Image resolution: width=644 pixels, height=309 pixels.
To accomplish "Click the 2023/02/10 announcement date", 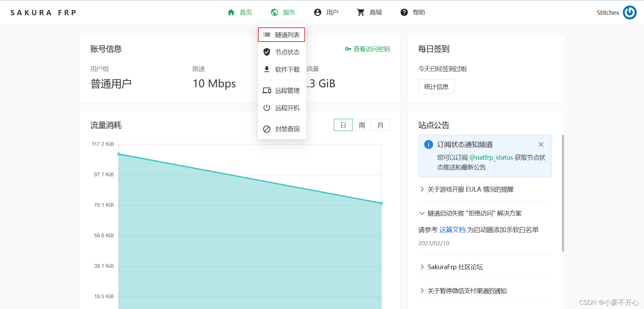I will click(434, 243).
